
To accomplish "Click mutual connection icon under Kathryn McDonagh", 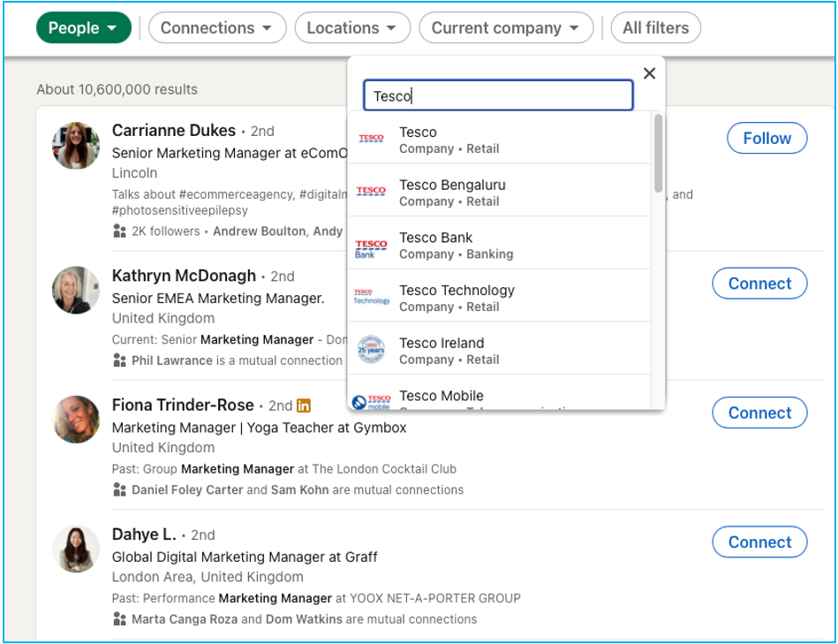I will [120, 360].
